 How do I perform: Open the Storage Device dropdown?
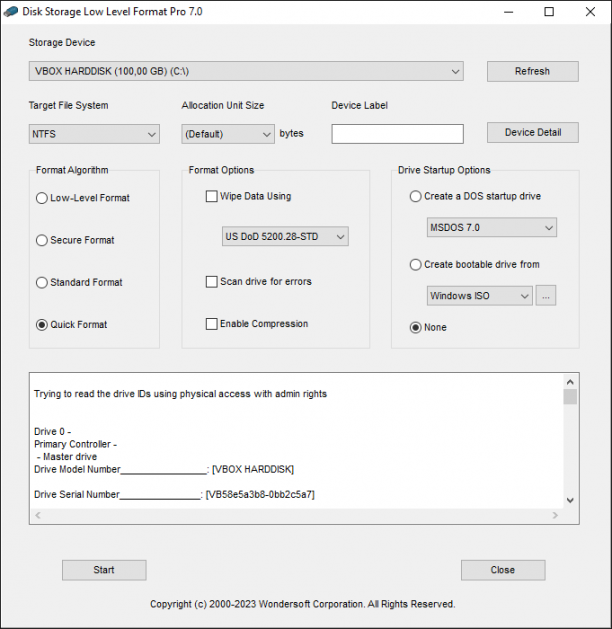[x=246, y=71]
